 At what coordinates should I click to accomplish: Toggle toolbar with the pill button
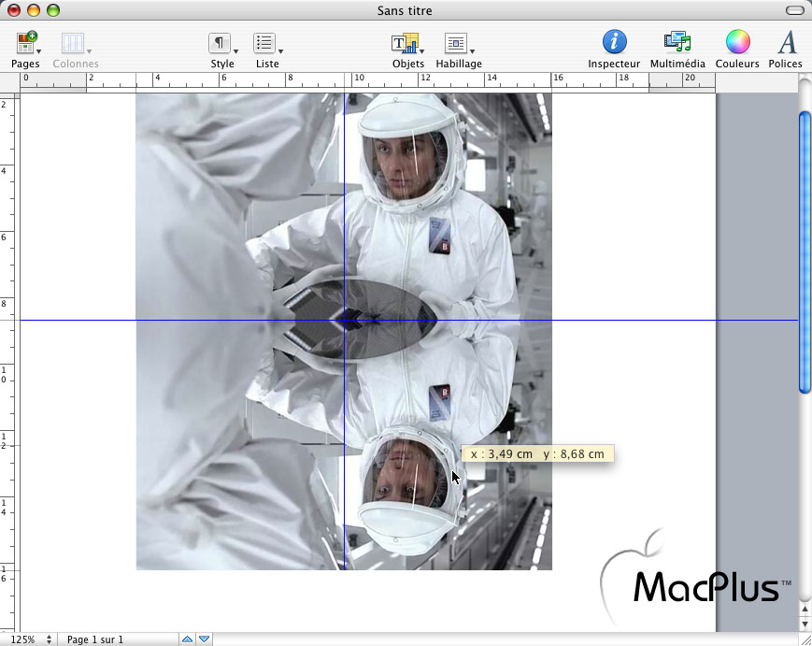pos(795,10)
